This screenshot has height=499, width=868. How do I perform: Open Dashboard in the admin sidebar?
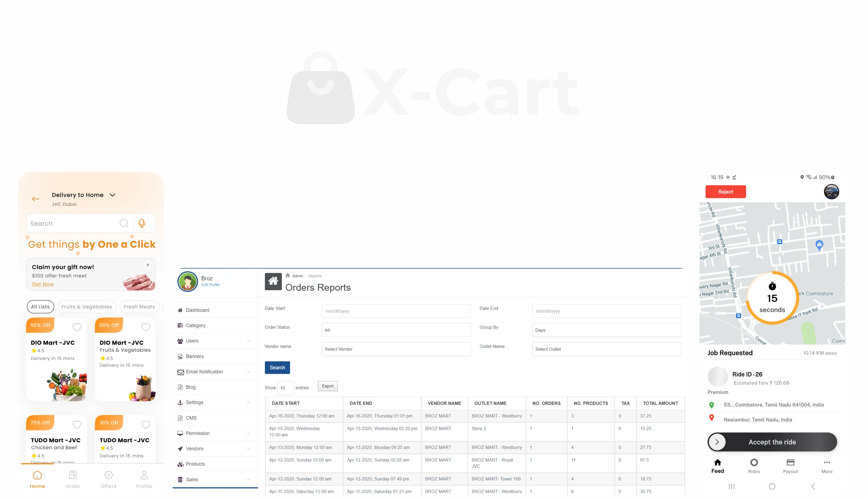[x=197, y=310]
